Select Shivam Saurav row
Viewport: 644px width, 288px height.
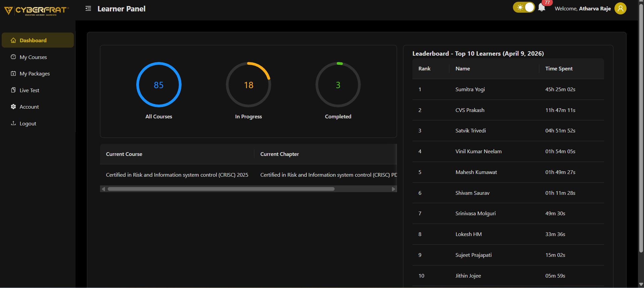tap(508, 193)
